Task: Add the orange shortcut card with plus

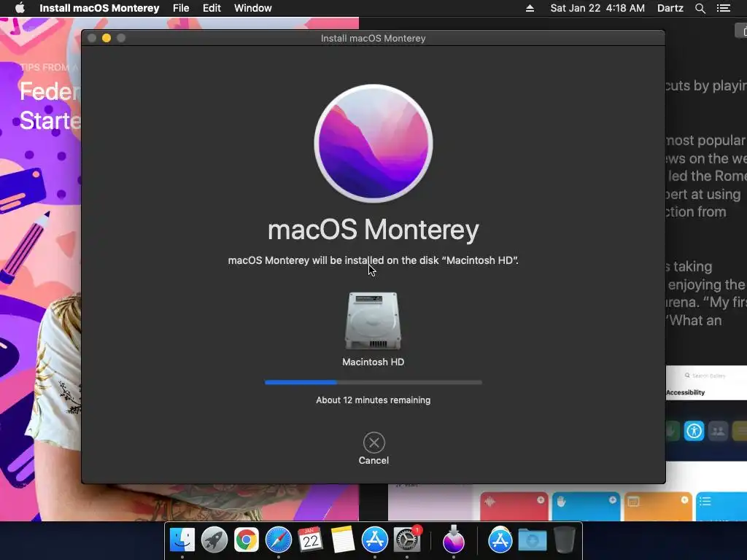Action: click(x=684, y=499)
